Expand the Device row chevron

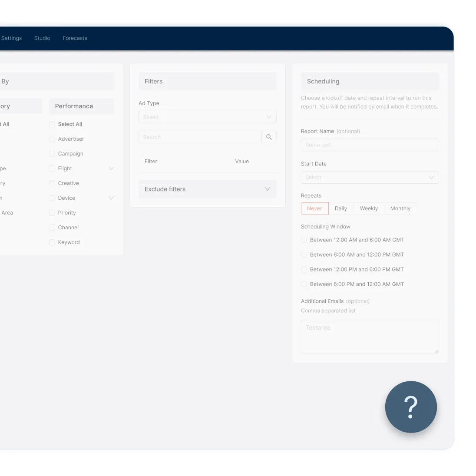(x=111, y=198)
